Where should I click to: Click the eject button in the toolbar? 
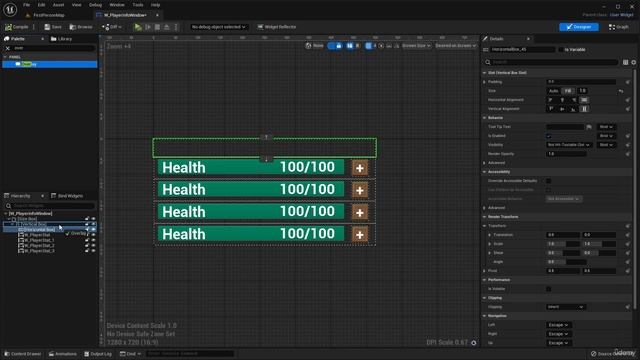tap(167, 27)
